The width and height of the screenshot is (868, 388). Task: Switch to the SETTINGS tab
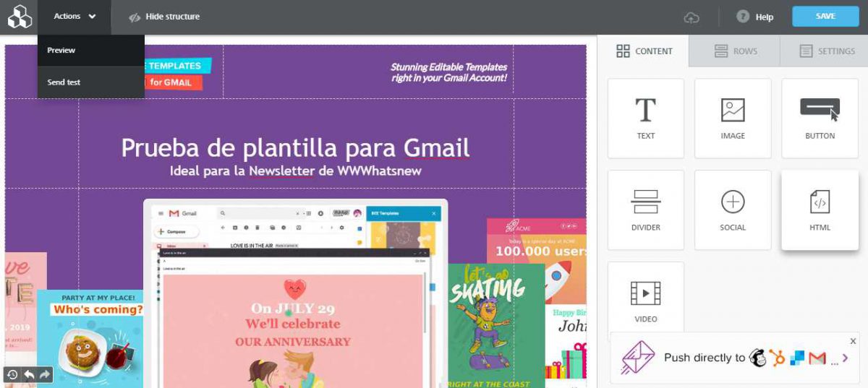tap(826, 51)
